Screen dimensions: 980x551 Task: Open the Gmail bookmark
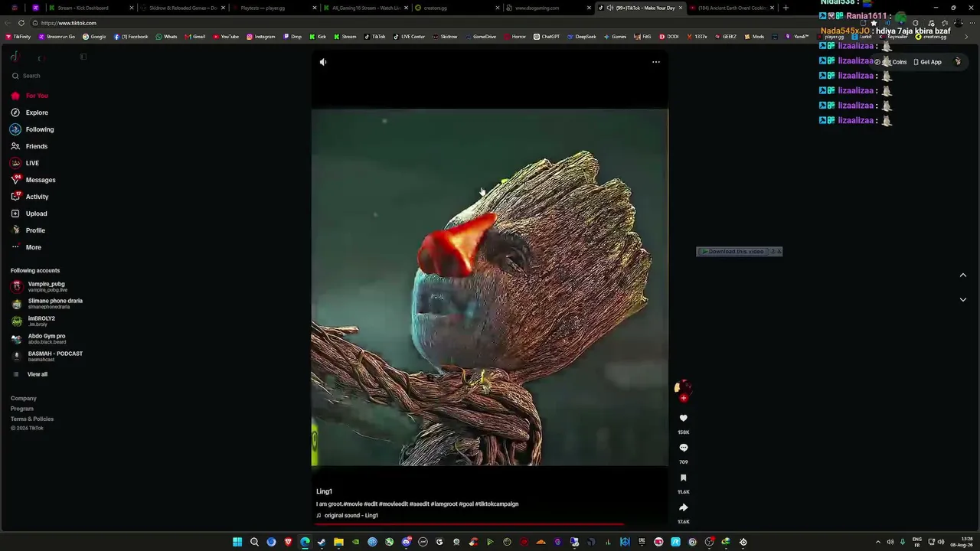[x=195, y=37]
